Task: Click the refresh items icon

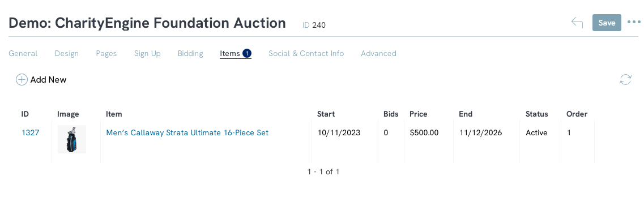Action: (x=625, y=80)
